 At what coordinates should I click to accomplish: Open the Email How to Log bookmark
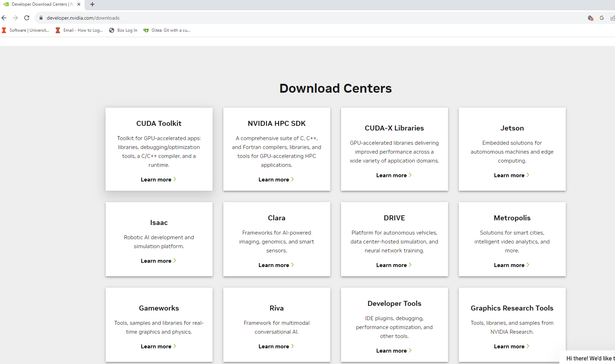(79, 30)
